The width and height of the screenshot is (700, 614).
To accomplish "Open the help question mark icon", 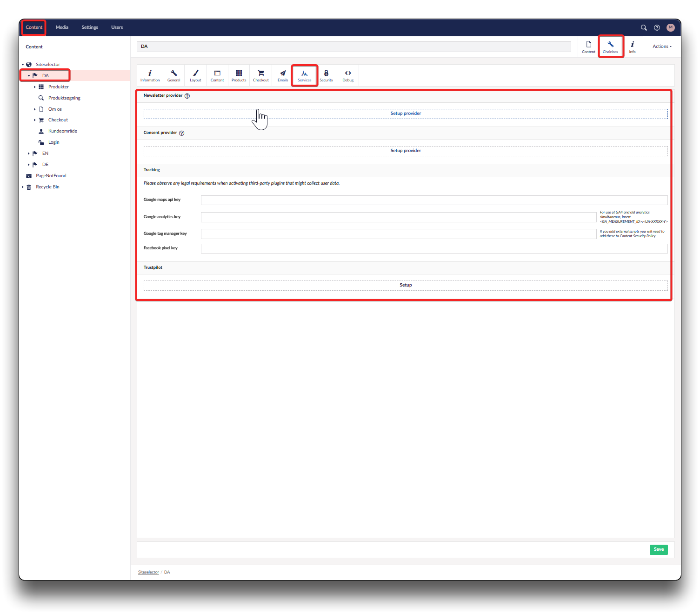I will coord(657,28).
